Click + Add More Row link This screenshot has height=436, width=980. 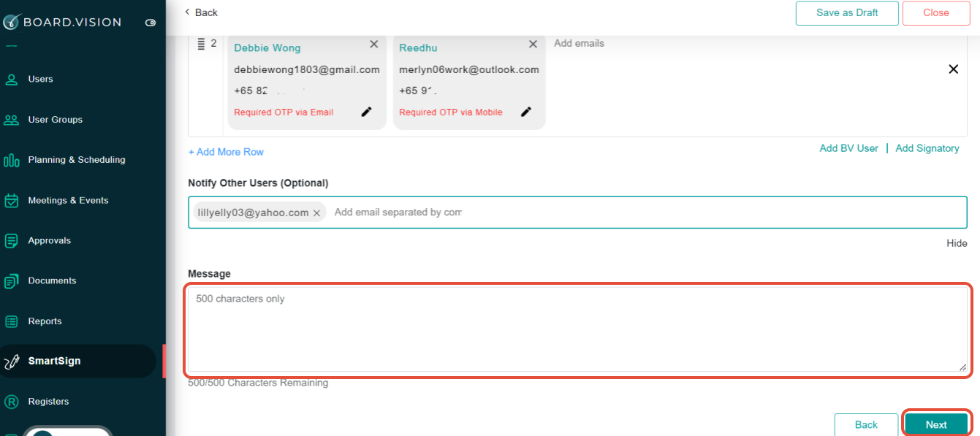click(226, 152)
